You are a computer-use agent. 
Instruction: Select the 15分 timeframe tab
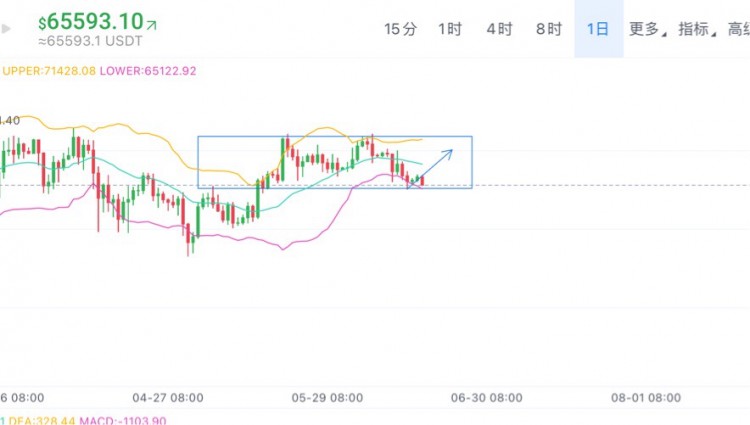400,29
